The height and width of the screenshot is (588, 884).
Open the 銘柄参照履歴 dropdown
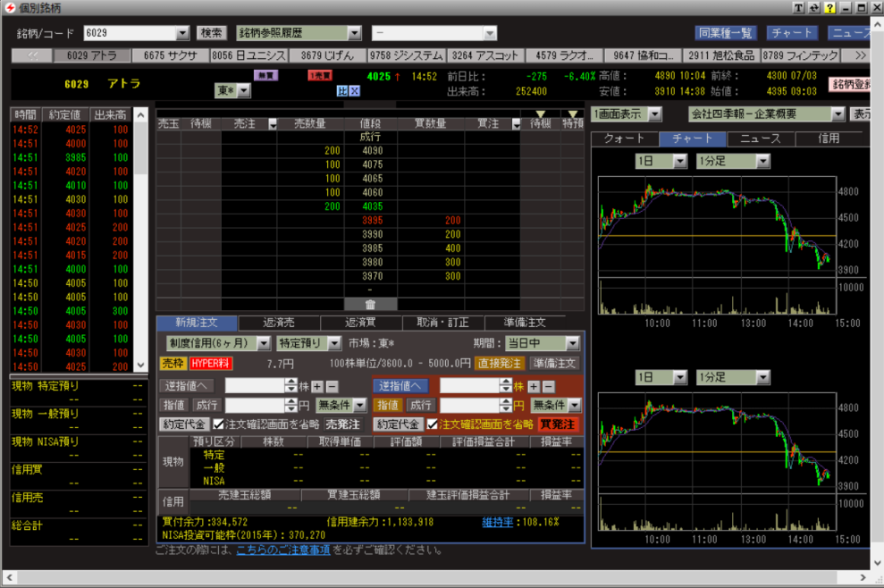(354, 33)
